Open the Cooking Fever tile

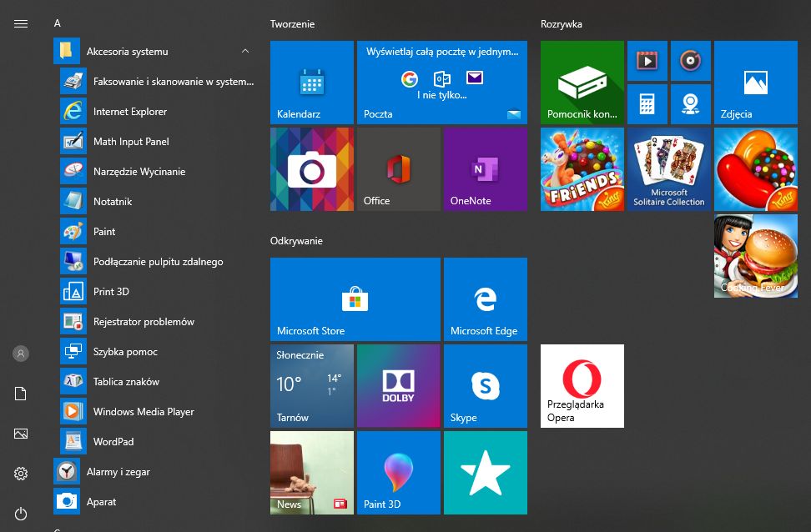(x=756, y=256)
